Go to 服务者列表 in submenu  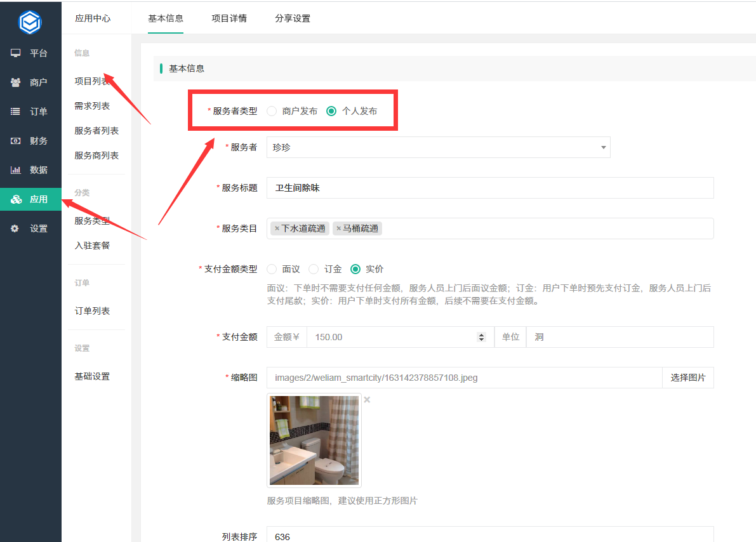[x=96, y=131]
